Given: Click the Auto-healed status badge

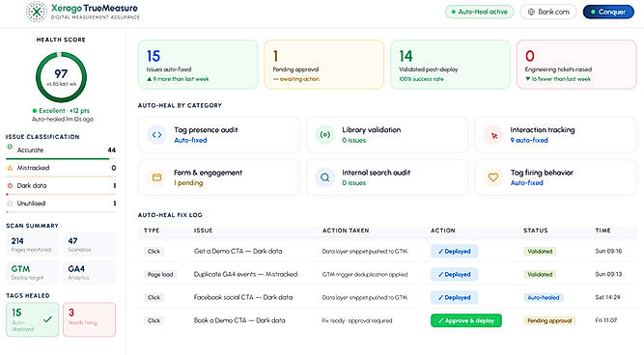Looking at the screenshot, I should (543, 297).
